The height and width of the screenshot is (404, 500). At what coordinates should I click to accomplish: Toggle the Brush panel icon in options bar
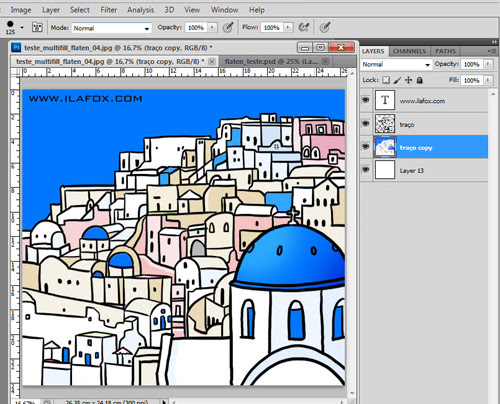37,27
